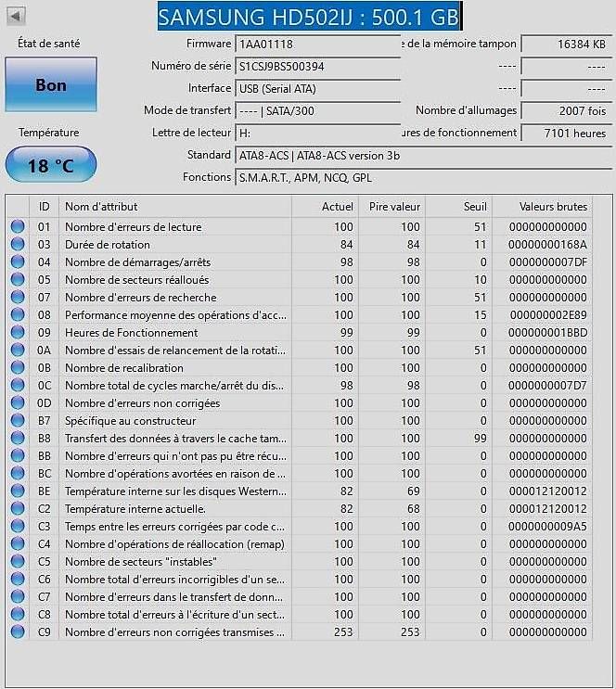This screenshot has width=616, height=689.
Task: Select row 'Durée de rotation'
Action: pos(300,244)
